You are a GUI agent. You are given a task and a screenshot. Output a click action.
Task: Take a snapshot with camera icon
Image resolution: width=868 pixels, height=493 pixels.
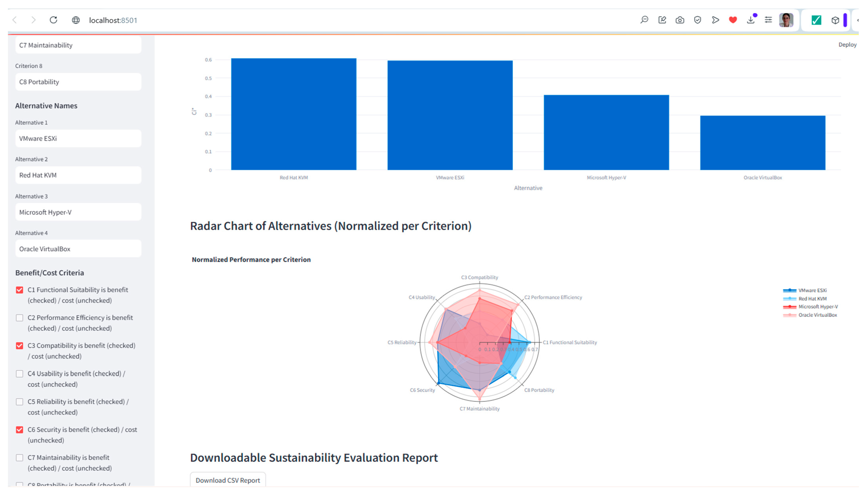pyautogui.click(x=680, y=20)
